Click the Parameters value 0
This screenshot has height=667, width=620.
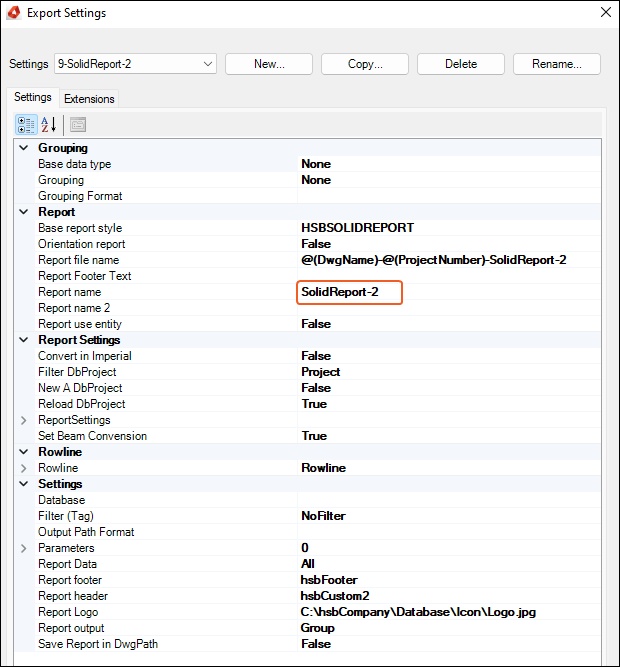point(305,548)
